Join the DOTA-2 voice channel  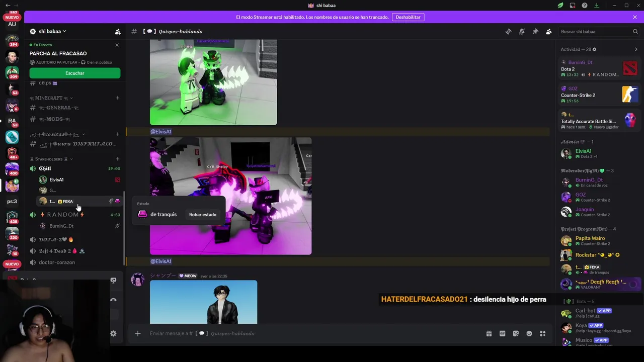(74, 239)
